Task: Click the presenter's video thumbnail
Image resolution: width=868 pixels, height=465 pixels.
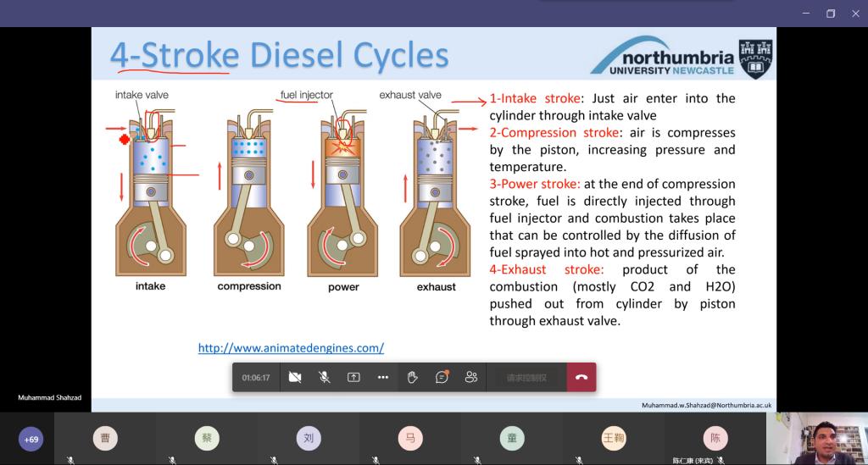Action: tap(816, 439)
